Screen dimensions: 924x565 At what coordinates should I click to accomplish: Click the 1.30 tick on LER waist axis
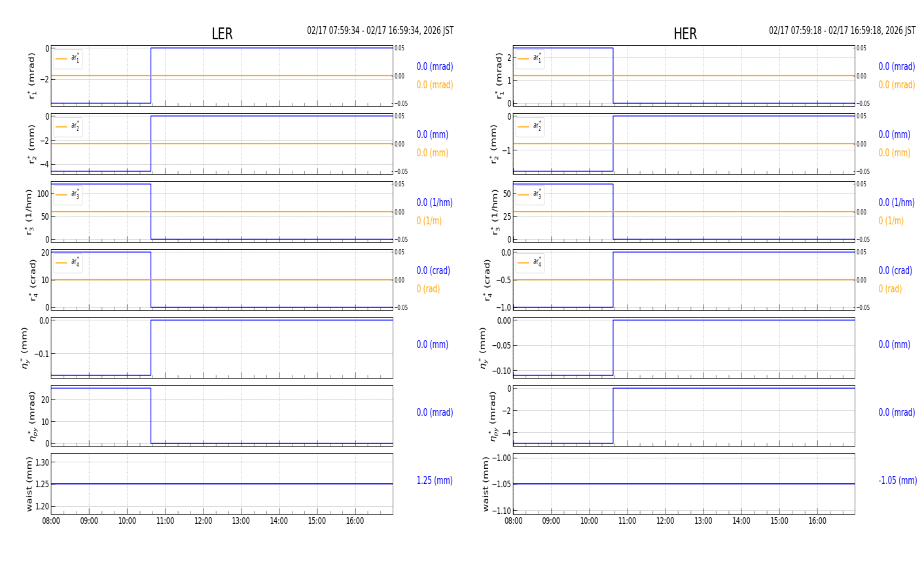[x=42, y=462]
